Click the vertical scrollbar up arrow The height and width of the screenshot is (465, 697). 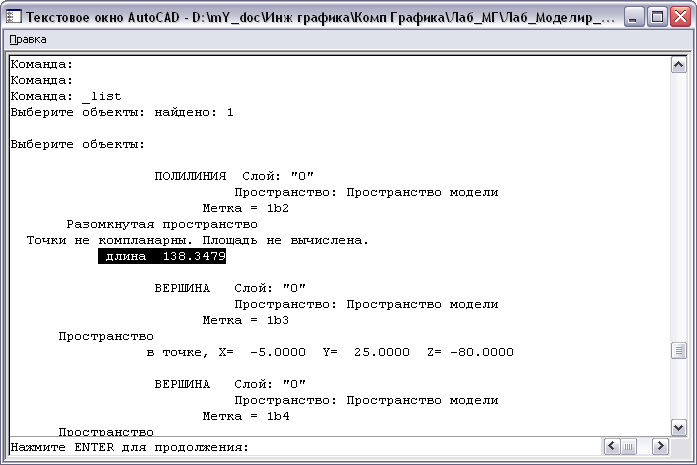[x=678, y=65]
